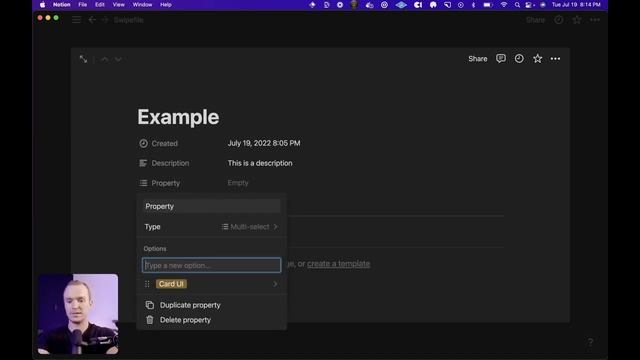Click the Created property clock icon
The width and height of the screenshot is (640, 360).
click(143, 143)
